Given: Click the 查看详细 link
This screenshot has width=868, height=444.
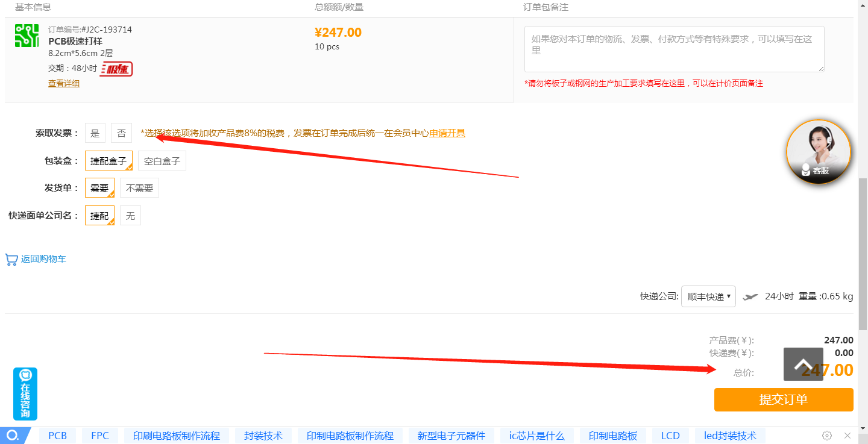Looking at the screenshot, I should point(64,84).
